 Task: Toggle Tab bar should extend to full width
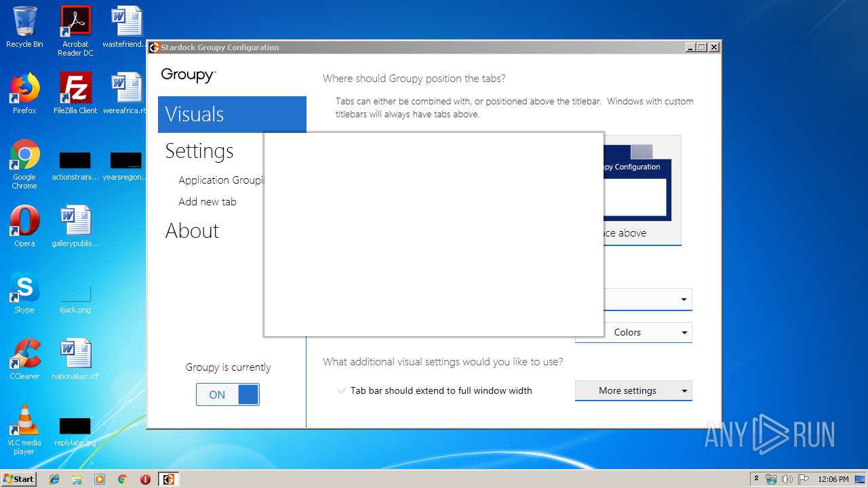[435, 390]
